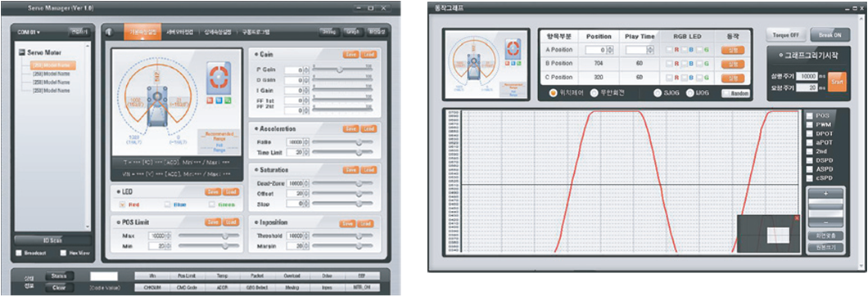Click the graph zoom-out minus button
The image size is (868, 296).
[x=825, y=222]
